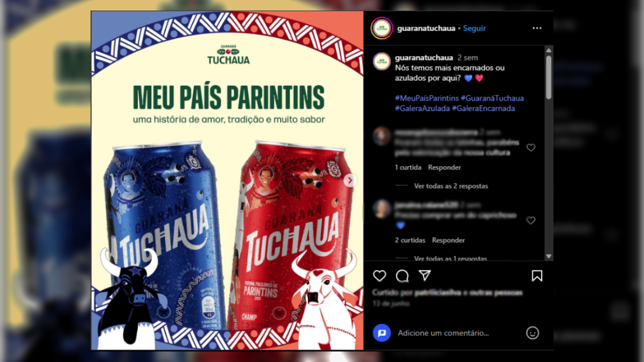Click the comments scrollbar down arrow
This screenshot has height=362, width=644.
(x=549, y=256)
